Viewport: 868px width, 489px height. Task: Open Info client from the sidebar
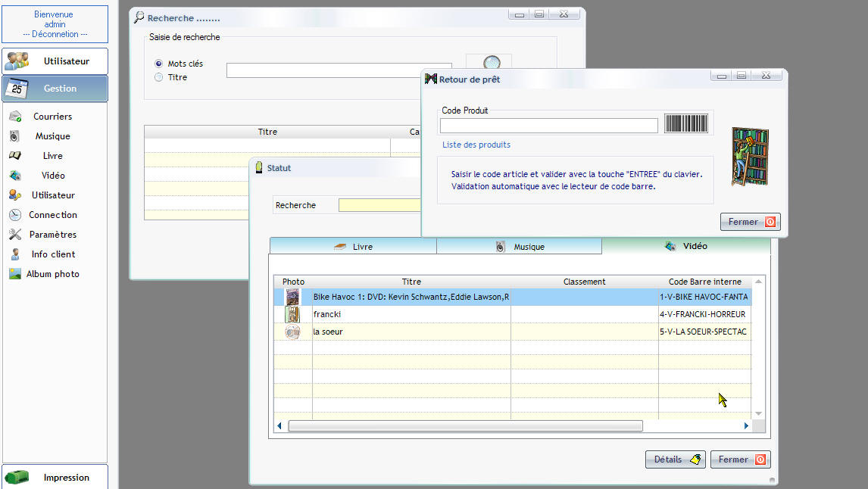tap(52, 254)
